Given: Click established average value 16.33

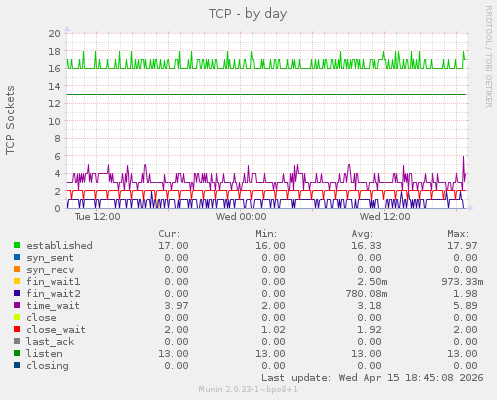Looking at the screenshot, I should click(366, 246).
